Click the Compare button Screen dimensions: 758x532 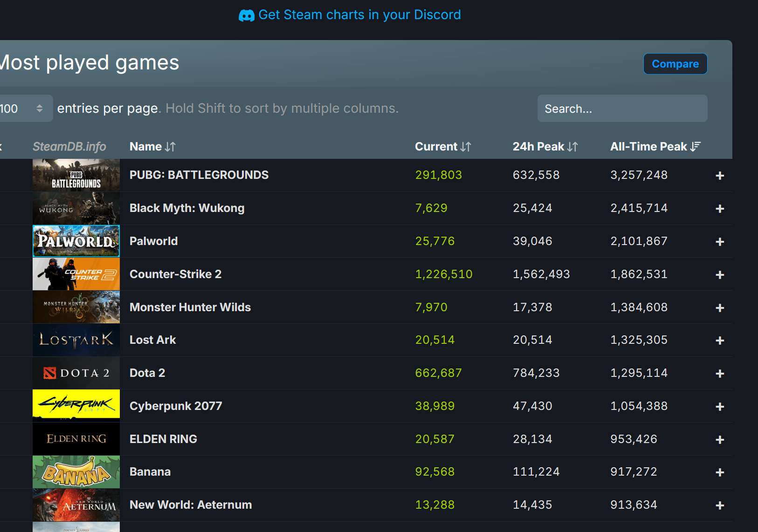tap(675, 64)
